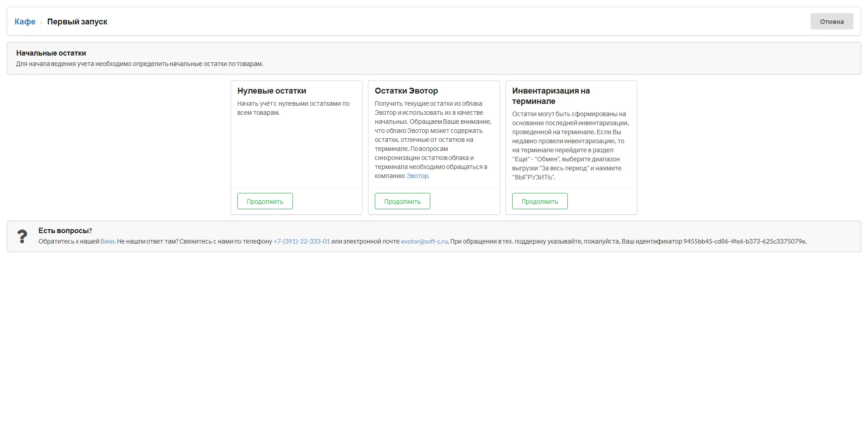
Task: Click the Есть вопросы? heading
Action: tap(65, 231)
